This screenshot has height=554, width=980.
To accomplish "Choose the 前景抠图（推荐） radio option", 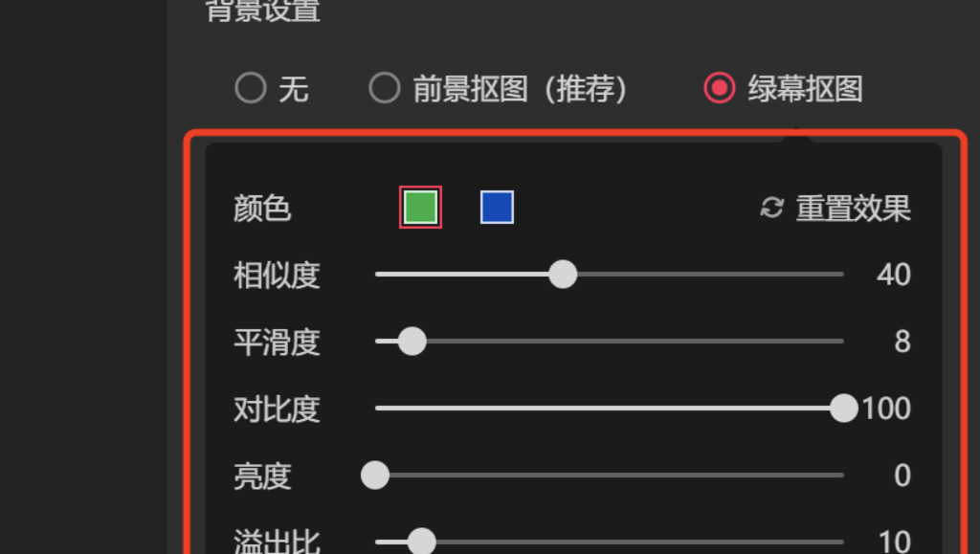I will (x=385, y=89).
